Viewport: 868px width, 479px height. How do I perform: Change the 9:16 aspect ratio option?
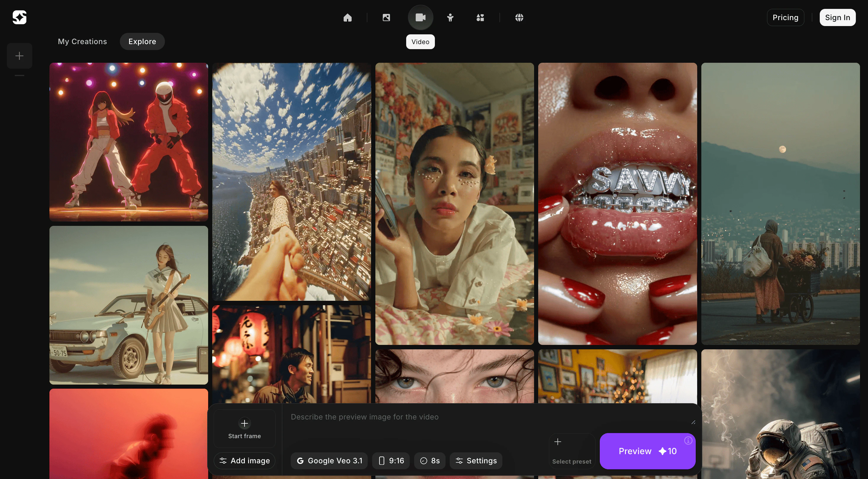(390, 460)
